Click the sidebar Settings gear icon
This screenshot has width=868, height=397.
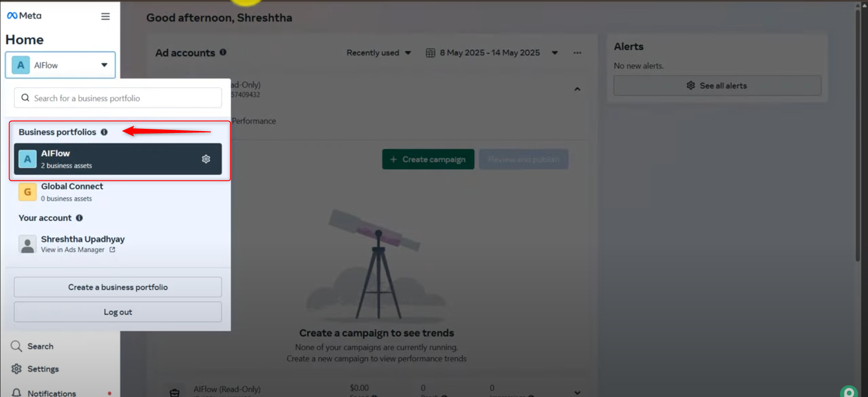(17, 369)
